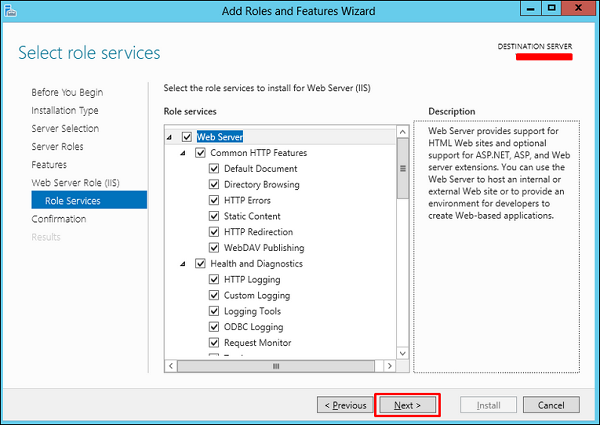Click the Next button
Image resolution: width=600 pixels, height=425 pixels.
coord(407,405)
